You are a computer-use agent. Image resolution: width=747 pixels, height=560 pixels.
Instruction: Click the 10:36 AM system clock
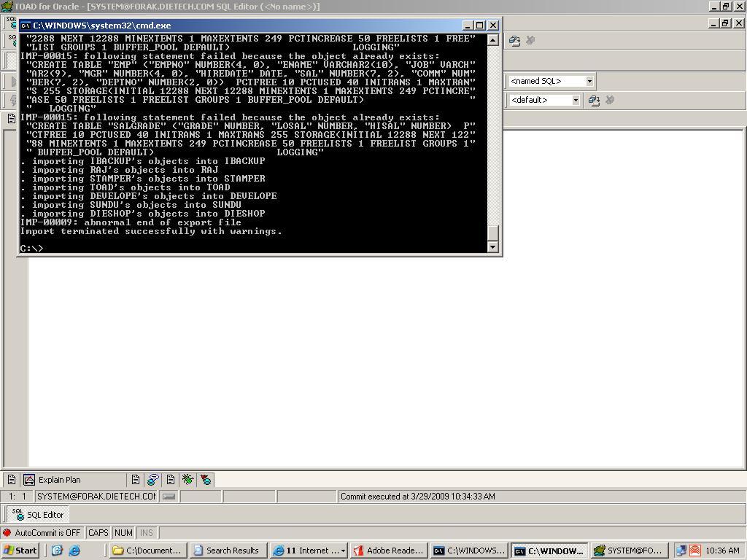[x=722, y=551]
